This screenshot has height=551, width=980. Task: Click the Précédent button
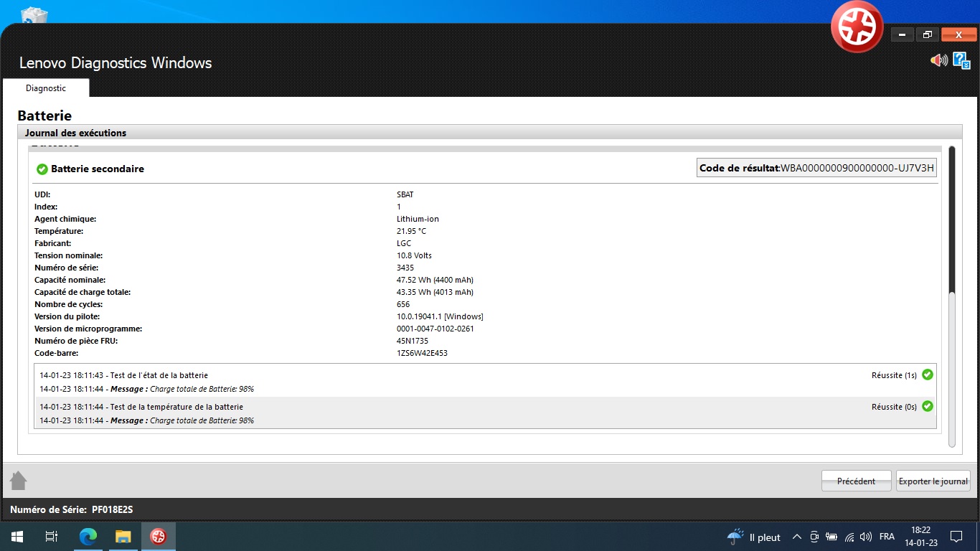pyautogui.click(x=856, y=481)
